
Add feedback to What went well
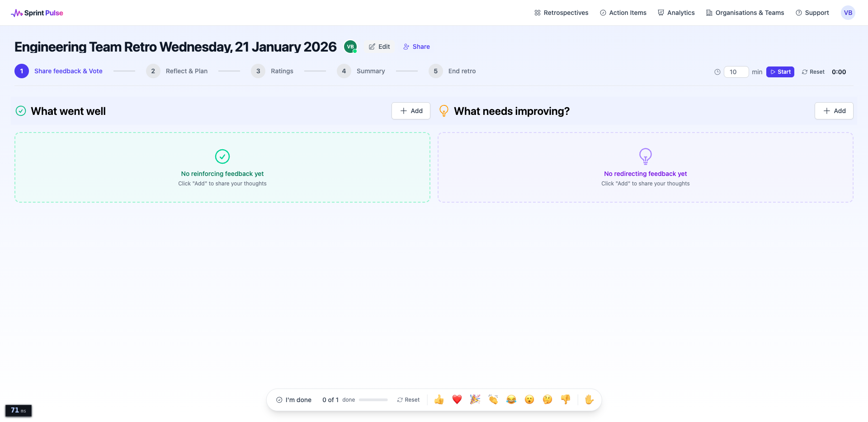click(410, 111)
